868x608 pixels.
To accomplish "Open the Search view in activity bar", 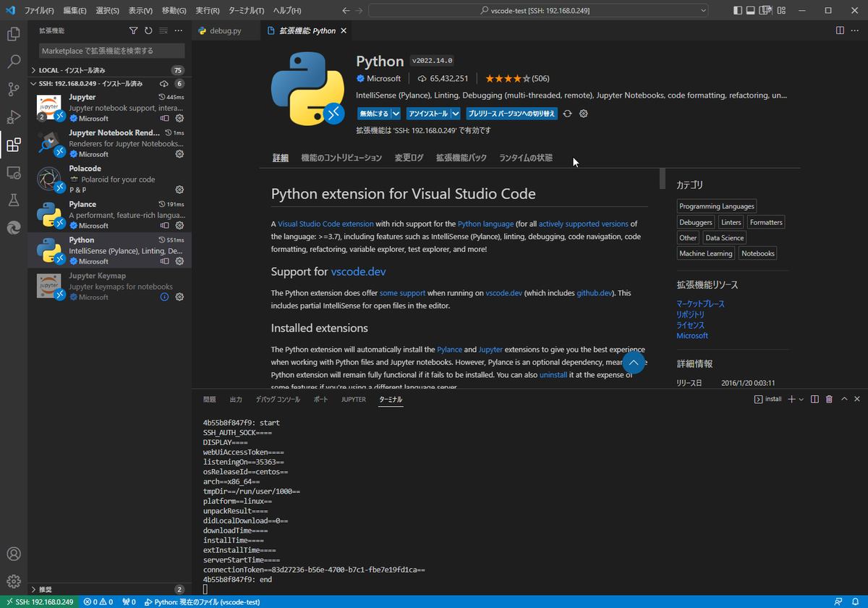I will click(x=14, y=62).
